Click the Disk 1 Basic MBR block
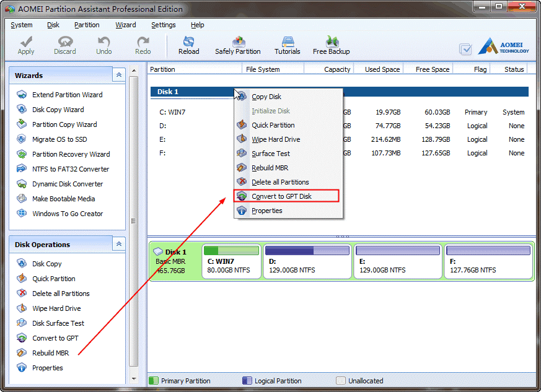Viewport: 541px width, 392px height. (x=175, y=261)
